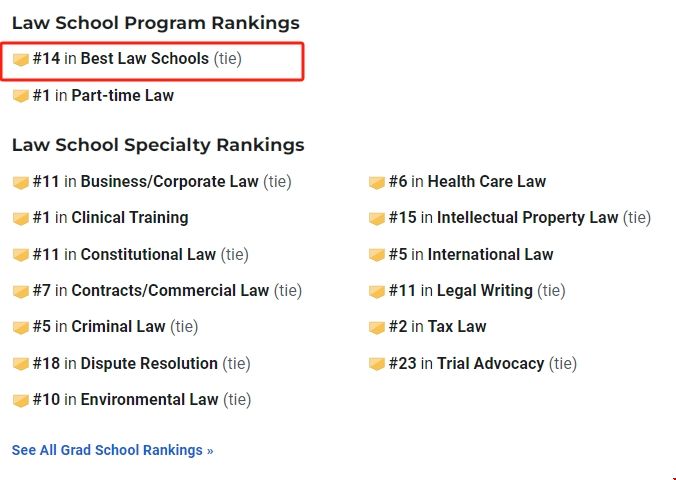This screenshot has width=676, height=480.
Task: Select the Criminal Law ranking link
Action: click(123, 327)
